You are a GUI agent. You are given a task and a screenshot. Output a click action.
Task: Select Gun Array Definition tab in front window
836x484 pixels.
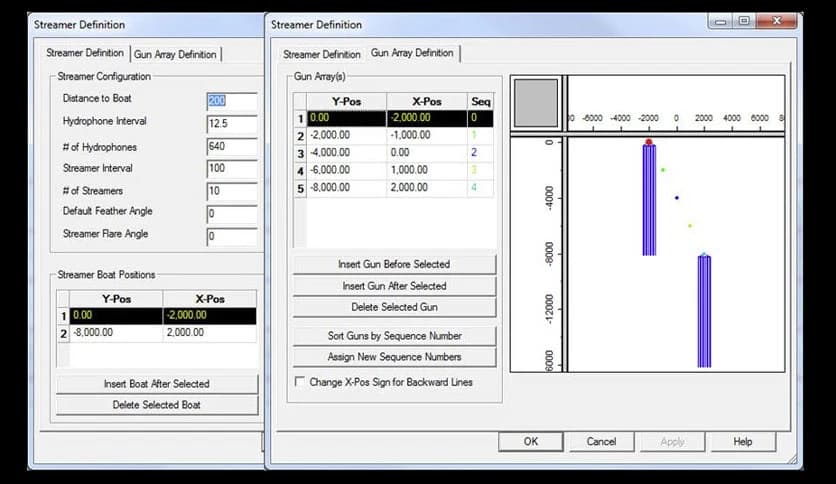412,53
